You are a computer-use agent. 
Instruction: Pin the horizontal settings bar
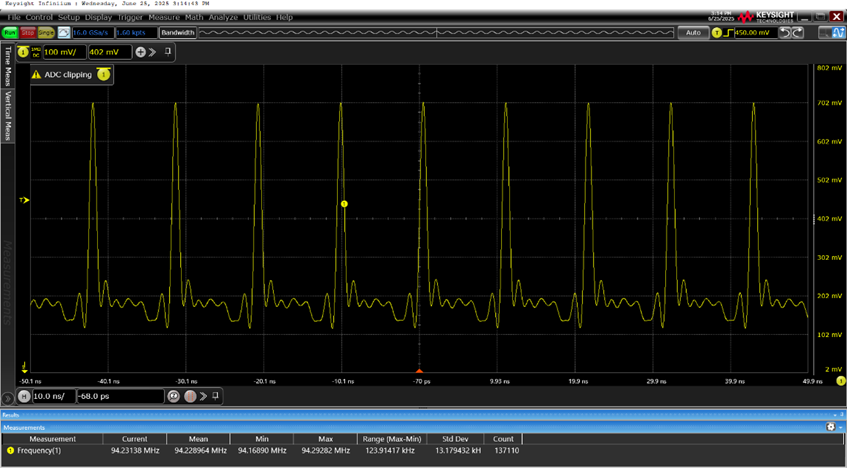pyautogui.click(x=216, y=396)
